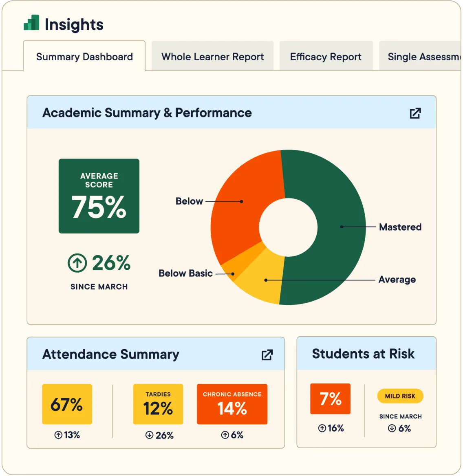
Task: Click the Summary Dashboard tab
Action: pyautogui.click(x=84, y=56)
